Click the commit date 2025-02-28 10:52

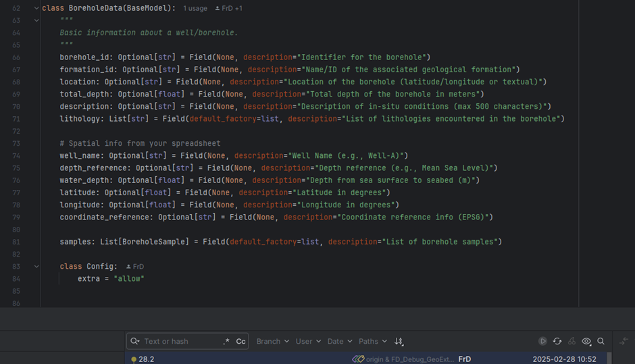pos(564,359)
